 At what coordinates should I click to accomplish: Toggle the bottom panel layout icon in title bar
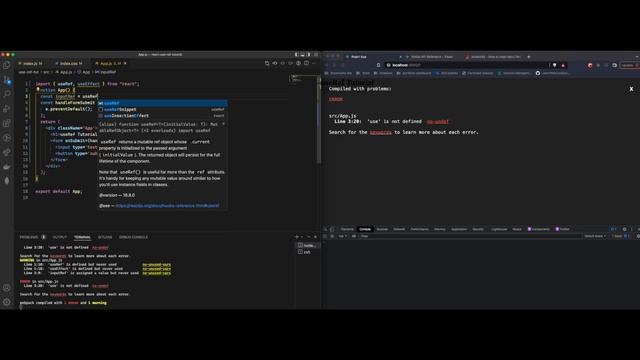point(302,54)
